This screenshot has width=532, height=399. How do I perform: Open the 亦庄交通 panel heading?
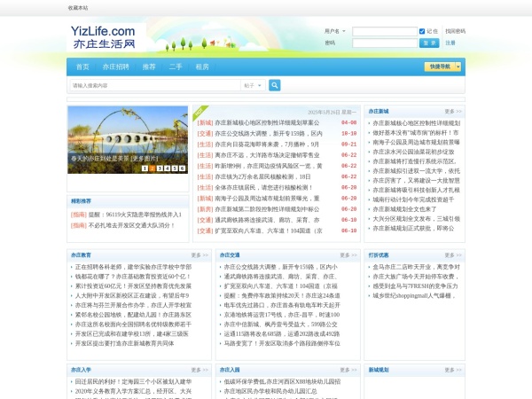point(230,255)
